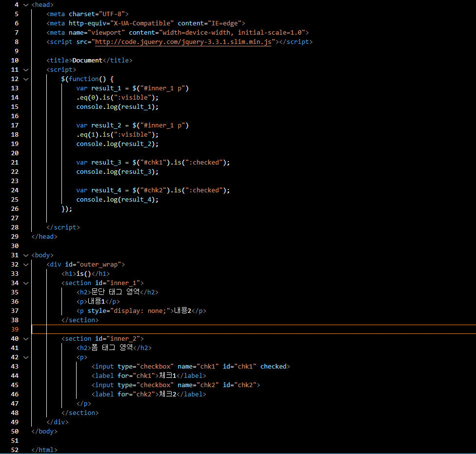The width and height of the screenshot is (476, 454).
Task: Click .eq(0).is(":visible") on line 14
Action: (117, 98)
